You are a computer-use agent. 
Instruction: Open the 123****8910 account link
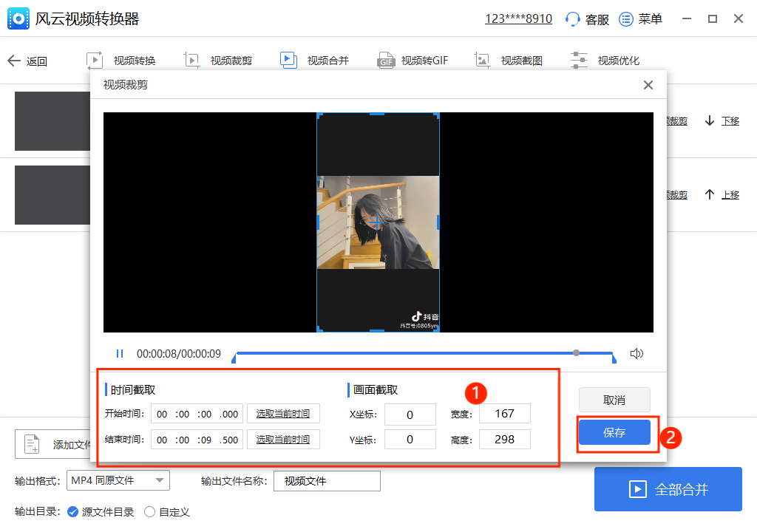coord(518,18)
